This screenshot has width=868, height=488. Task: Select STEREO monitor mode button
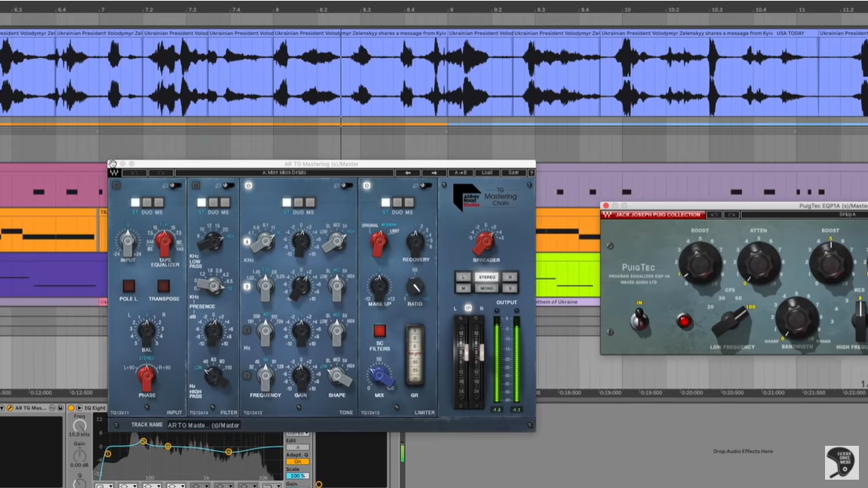(487, 277)
